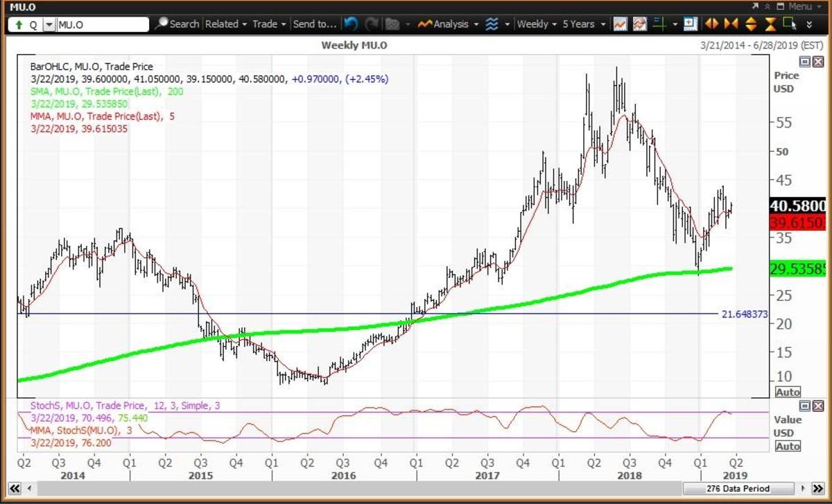
Task: Click the green rectangle zoom selection icon
Action: coord(789,24)
